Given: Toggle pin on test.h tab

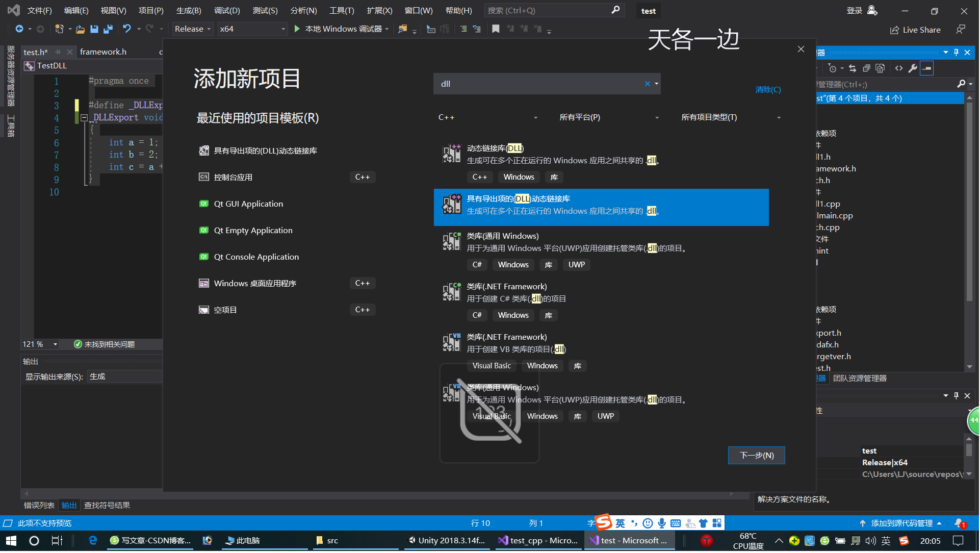Looking at the screenshot, I should 58,52.
